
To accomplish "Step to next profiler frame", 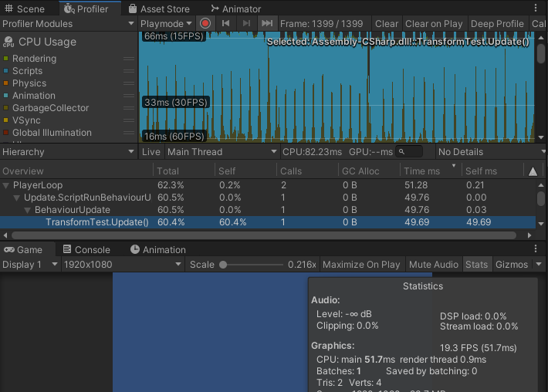I will tap(246, 23).
